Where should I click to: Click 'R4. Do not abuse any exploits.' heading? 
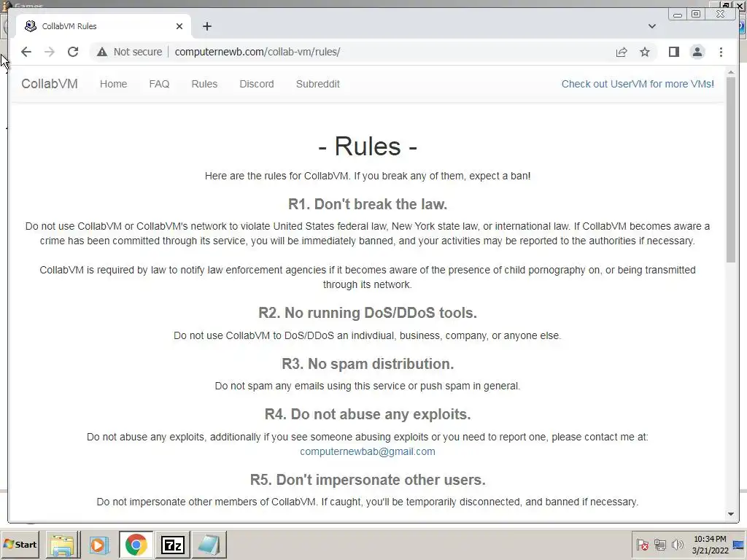click(x=368, y=414)
